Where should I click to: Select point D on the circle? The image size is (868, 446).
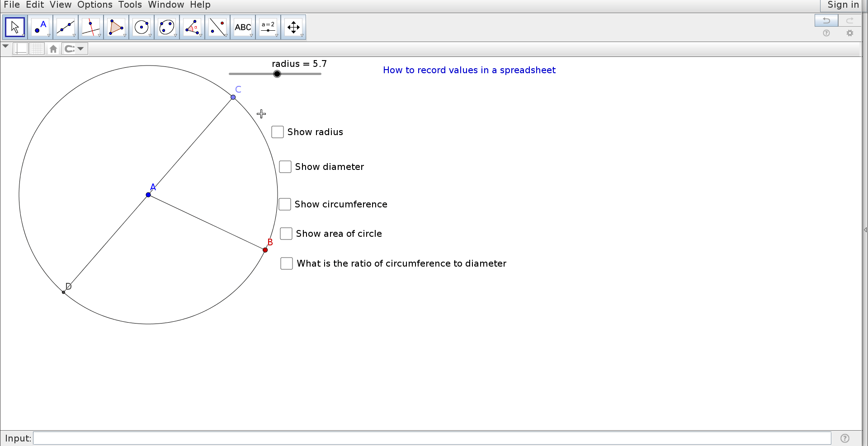click(64, 292)
